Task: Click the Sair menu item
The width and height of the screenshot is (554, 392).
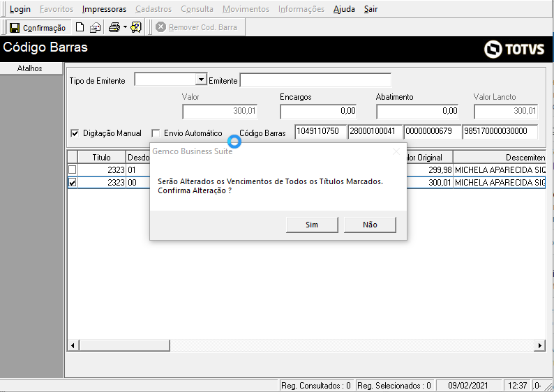Action: (x=370, y=9)
